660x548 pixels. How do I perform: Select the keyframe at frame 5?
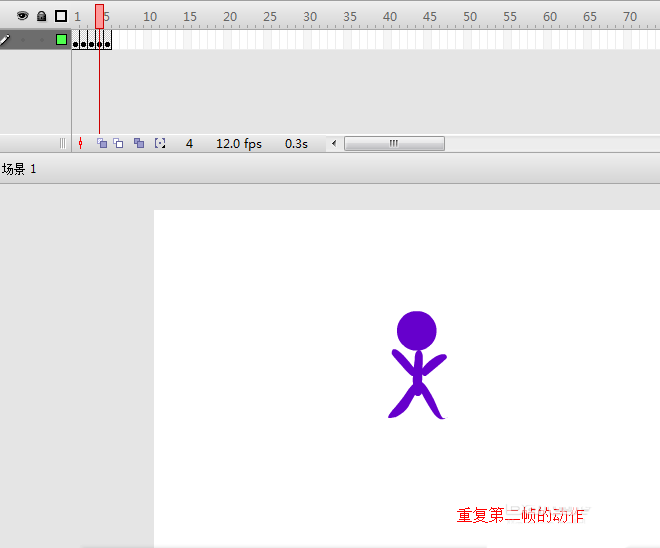108,40
